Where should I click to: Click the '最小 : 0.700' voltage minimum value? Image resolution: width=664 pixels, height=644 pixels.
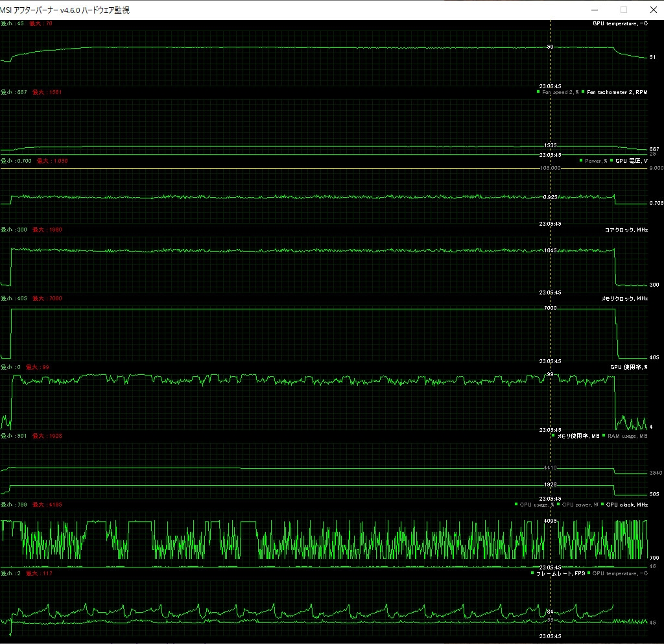pos(16,161)
